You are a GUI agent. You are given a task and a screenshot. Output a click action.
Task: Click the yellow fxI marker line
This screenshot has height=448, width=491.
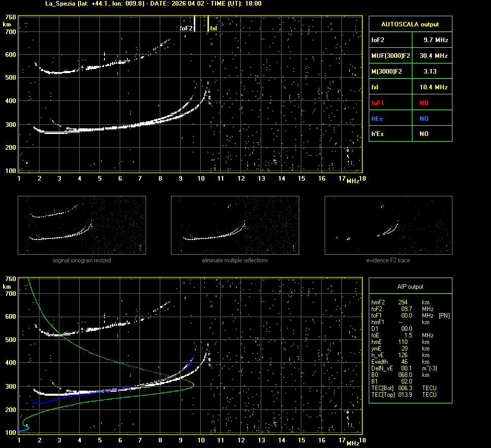pyautogui.click(x=208, y=23)
